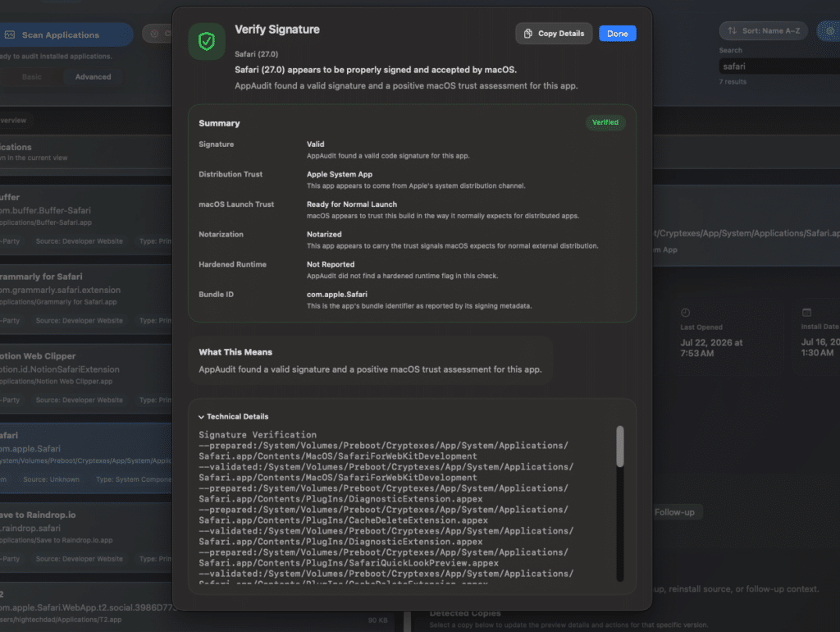Open the Sort: Name A–Z dropdown
Viewport: 840px width, 632px height.
point(764,30)
